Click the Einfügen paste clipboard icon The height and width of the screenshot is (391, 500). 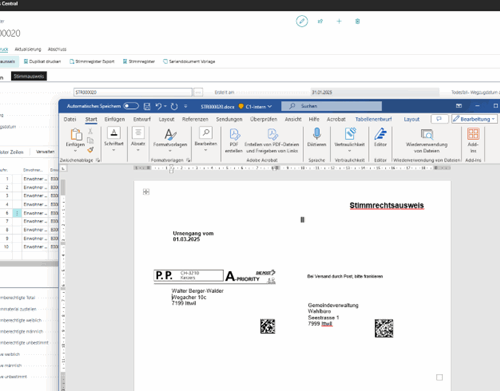point(76,135)
